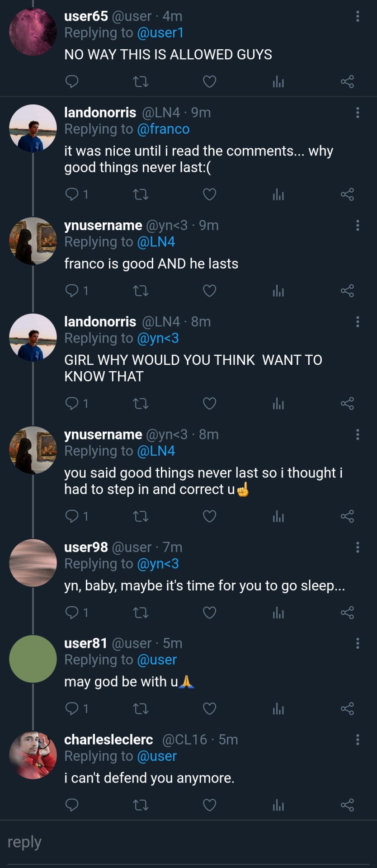The height and width of the screenshot is (868, 377).
Task: Open the @franco mention link
Action: [x=163, y=129]
